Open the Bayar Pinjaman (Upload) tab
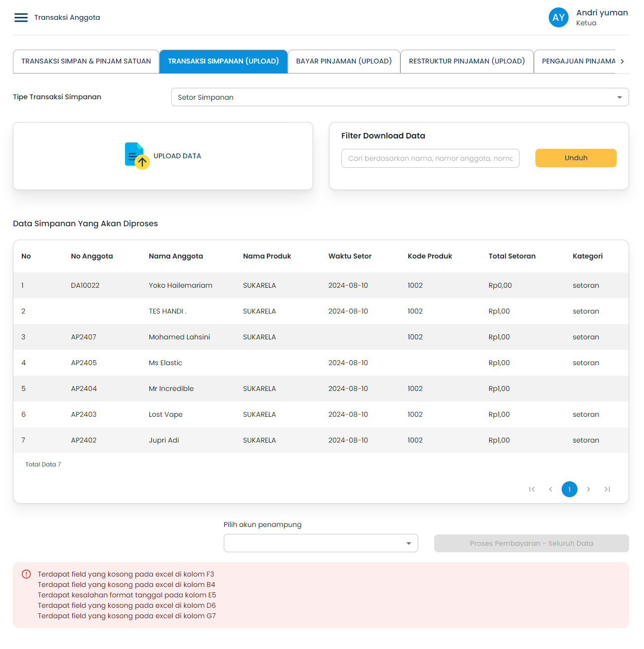The image size is (644, 649). pyautogui.click(x=344, y=62)
